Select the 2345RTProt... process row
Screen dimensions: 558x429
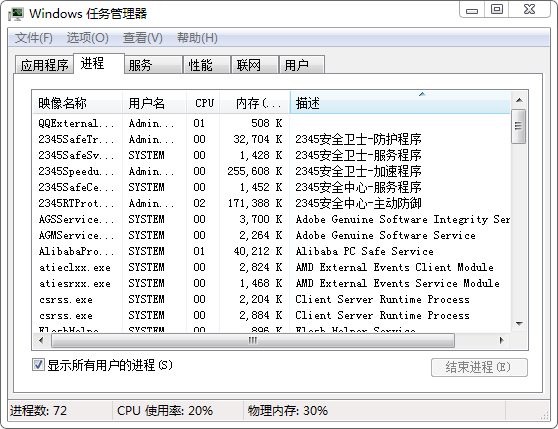click(272, 203)
